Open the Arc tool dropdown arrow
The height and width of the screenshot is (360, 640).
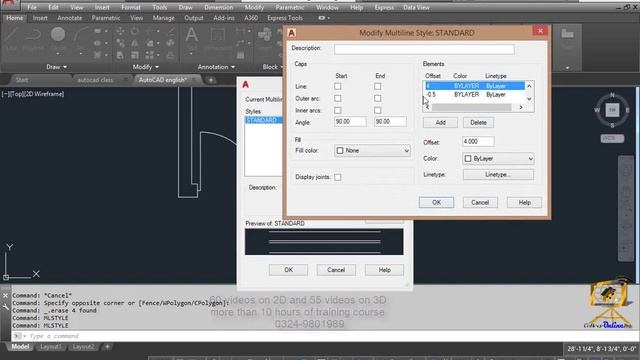pos(81,54)
